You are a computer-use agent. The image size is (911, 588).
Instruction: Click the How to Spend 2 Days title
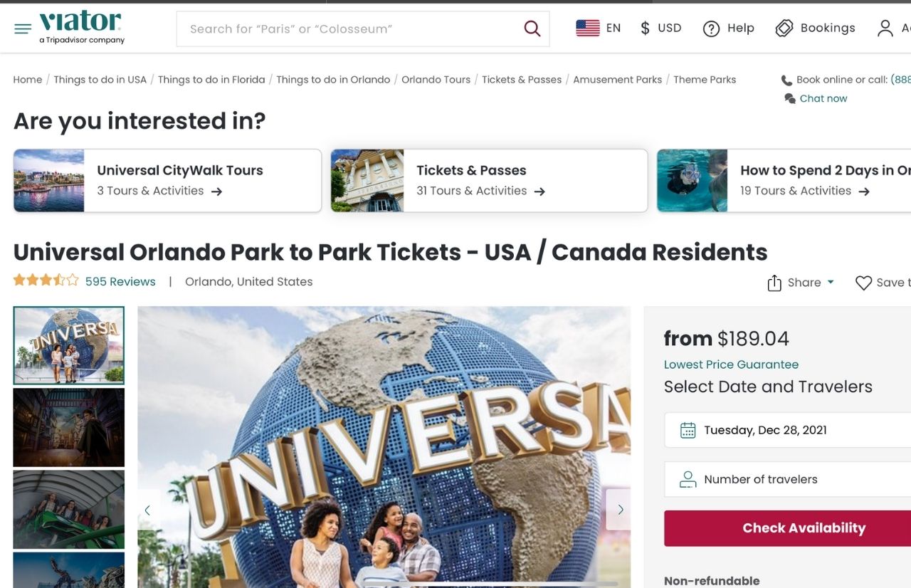pyautogui.click(x=826, y=170)
